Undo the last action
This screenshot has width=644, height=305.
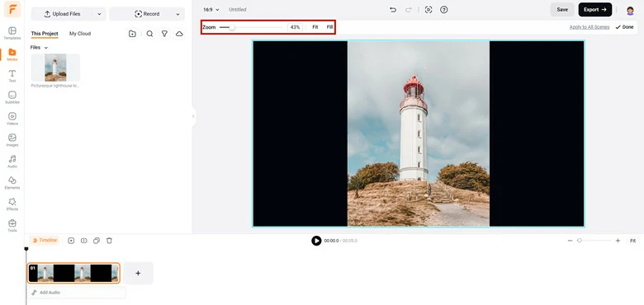(x=393, y=9)
